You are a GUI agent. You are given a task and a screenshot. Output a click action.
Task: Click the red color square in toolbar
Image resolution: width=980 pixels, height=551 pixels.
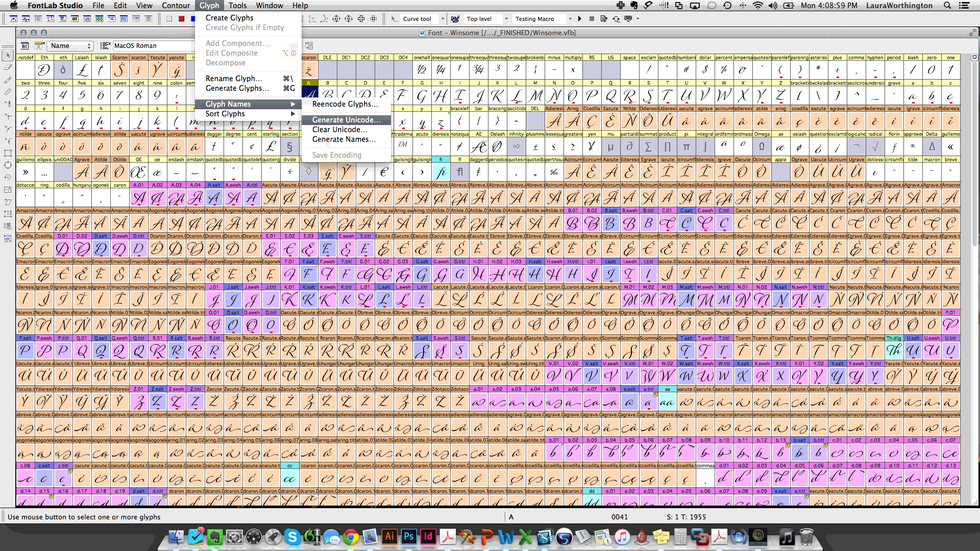(x=181, y=19)
